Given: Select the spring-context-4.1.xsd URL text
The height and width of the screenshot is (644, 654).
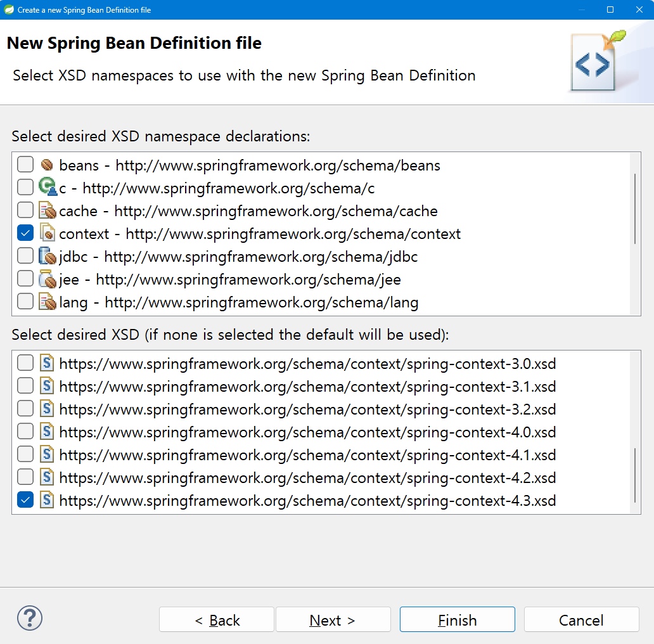Looking at the screenshot, I should pyautogui.click(x=307, y=455).
